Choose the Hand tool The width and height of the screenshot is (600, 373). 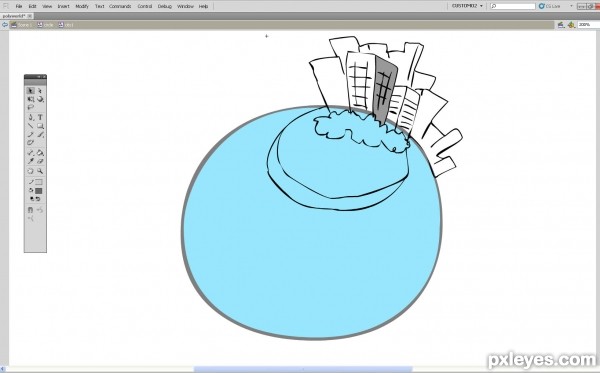[x=31, y=171]
